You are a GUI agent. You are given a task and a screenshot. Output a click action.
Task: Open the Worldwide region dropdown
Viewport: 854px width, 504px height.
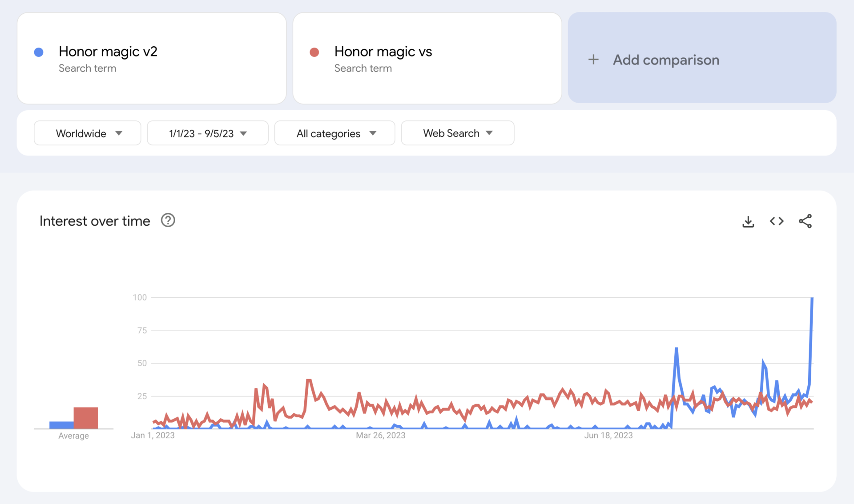point(88,133)
